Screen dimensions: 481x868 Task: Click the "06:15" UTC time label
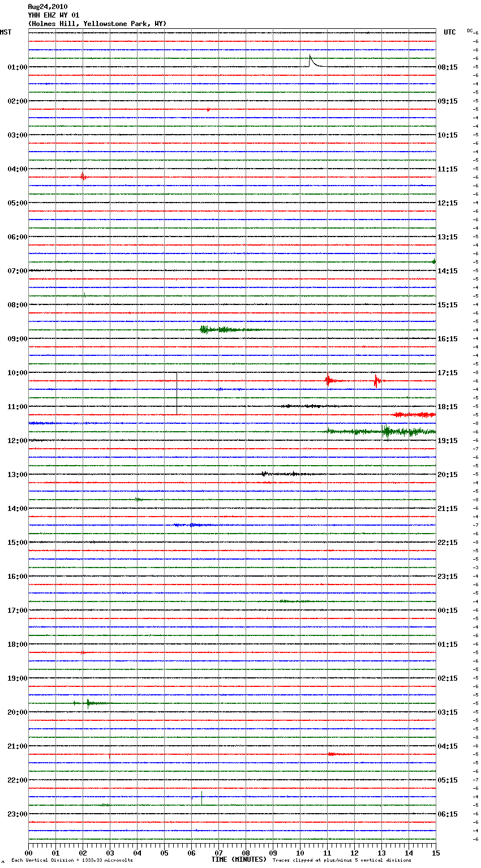click(x=448, y=814)
